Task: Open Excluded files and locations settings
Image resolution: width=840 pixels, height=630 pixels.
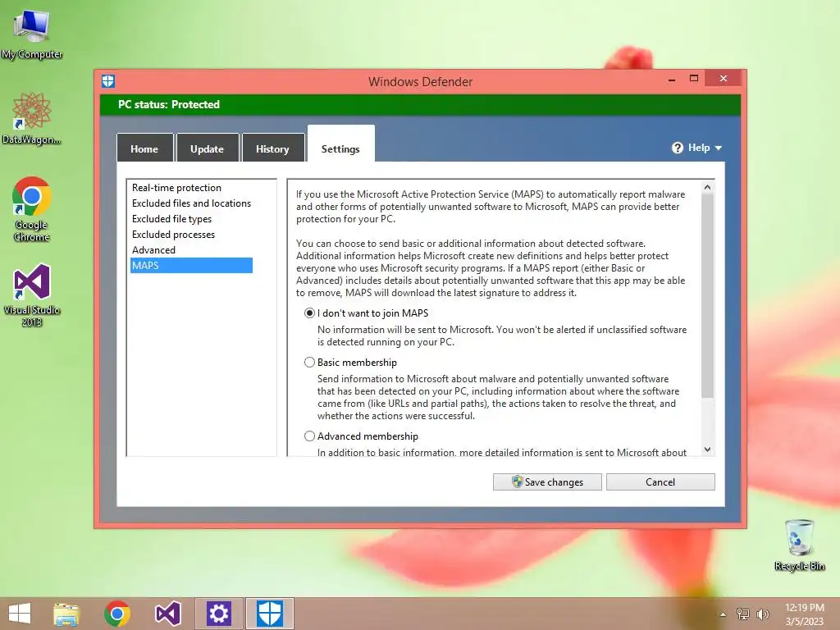Action: tap(191, 203)
